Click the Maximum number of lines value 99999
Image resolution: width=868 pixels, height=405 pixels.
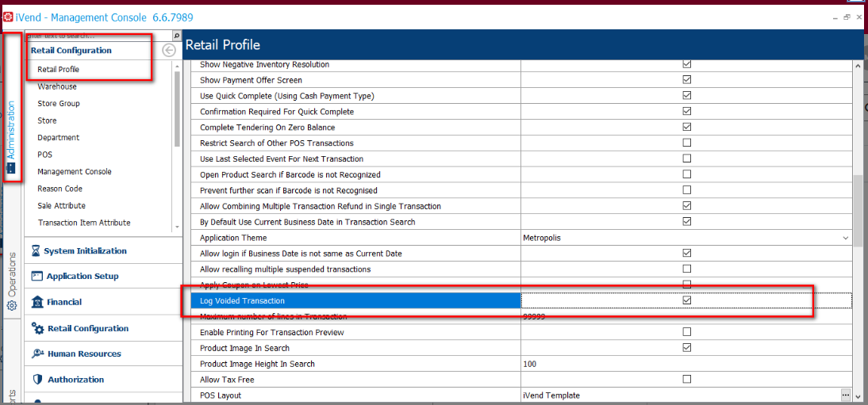[534, 316]
